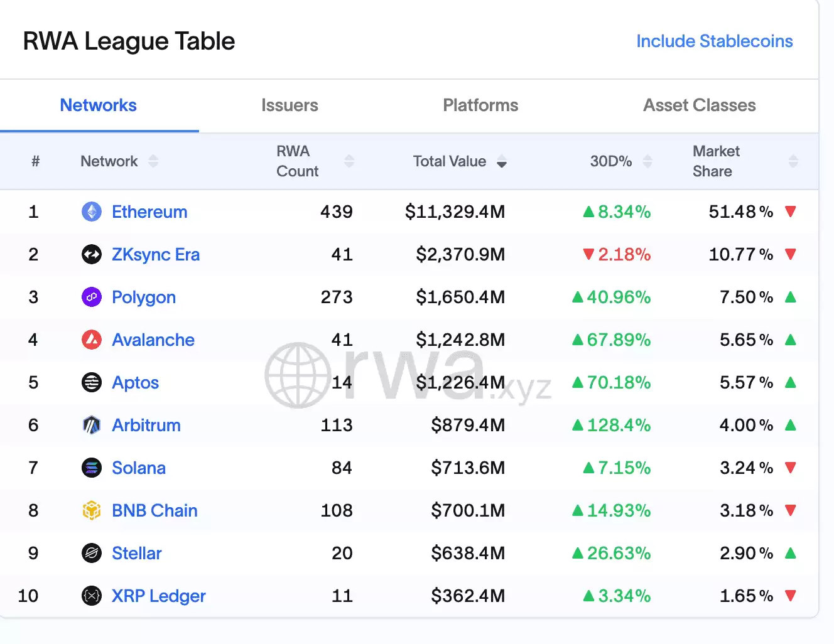Click the Stellar logo icon
This screenshot has height=644, width=834.
coord(92,554)
